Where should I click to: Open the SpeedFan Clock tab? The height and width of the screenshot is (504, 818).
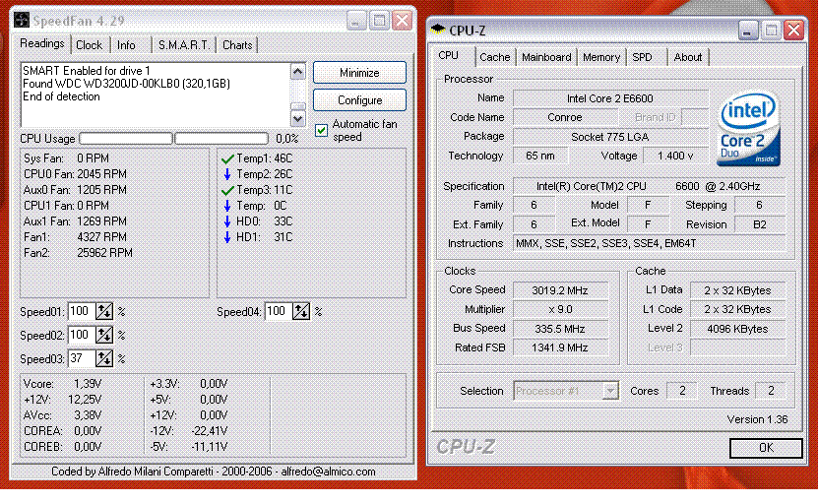tap(90, 45)
